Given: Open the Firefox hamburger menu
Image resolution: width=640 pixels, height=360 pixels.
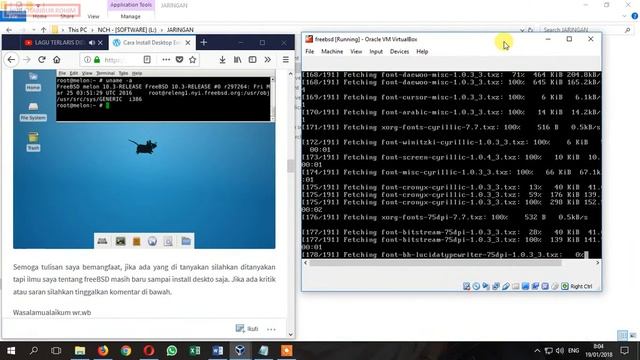Looking at the screenshot, I should tap(286, 60).
